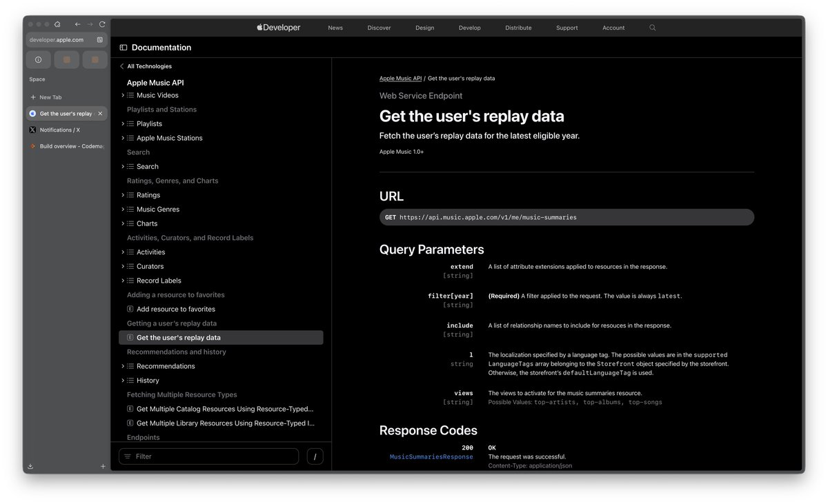Click the GET music-summaries URL box

pos(566,217)
